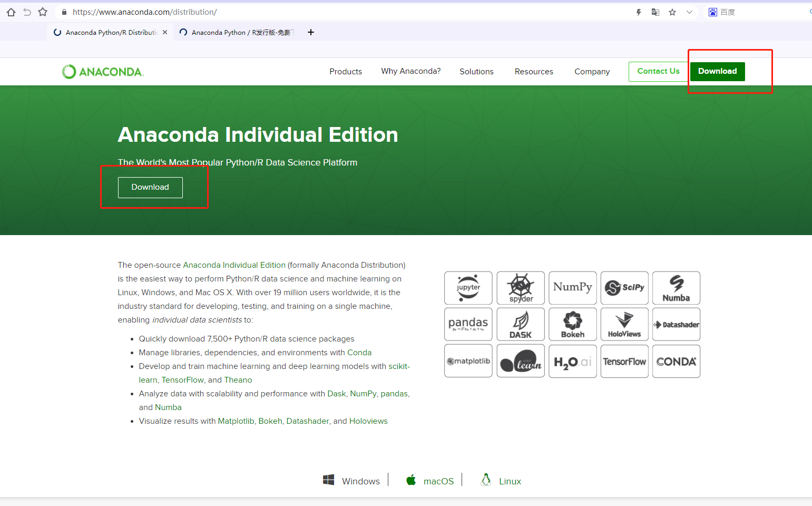Click the browser undo/back arrow icon
The width and height of the screenshot is (812, 506).
pos(27,12)
